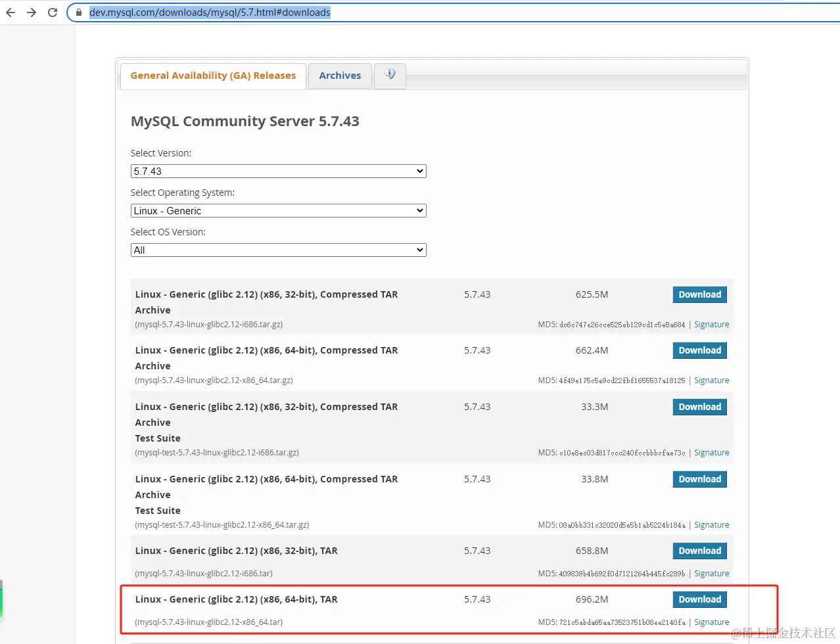Click file name (mysql-5.7.43-linux-glibc2.12-x86_64.tar.gz)
Screen dimensions: 840x644
click(x=214, y=380)
